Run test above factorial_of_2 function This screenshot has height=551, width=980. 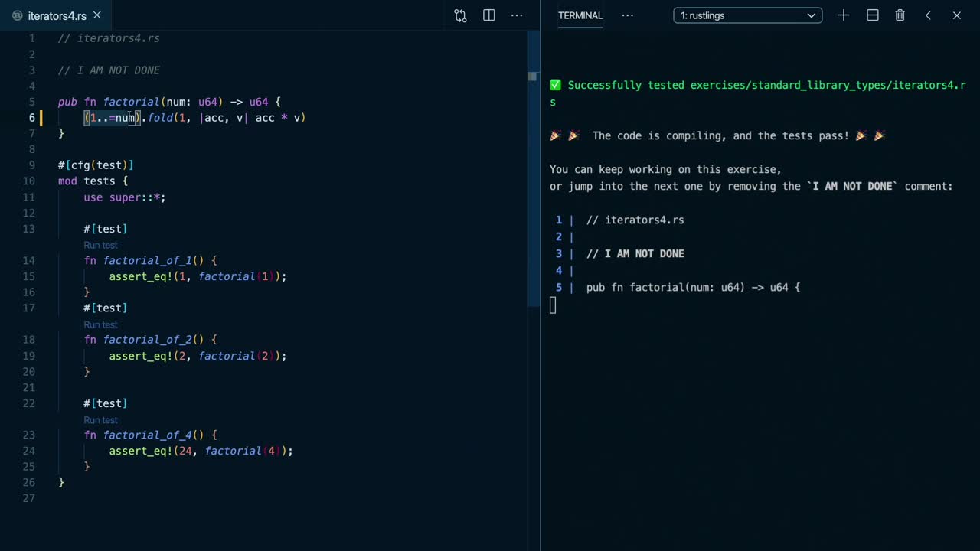click(x=100, y=324)
